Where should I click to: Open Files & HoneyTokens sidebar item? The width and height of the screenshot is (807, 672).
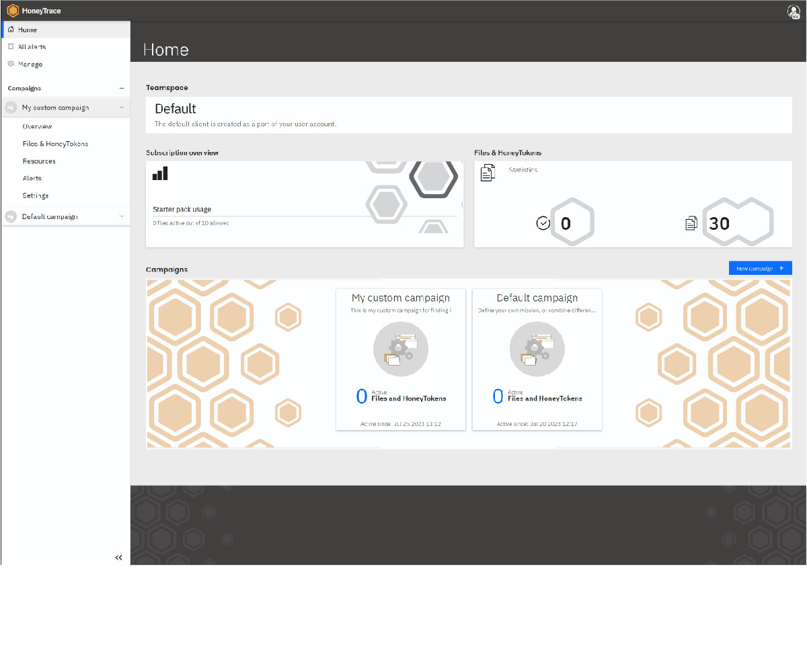coord(55,144)
